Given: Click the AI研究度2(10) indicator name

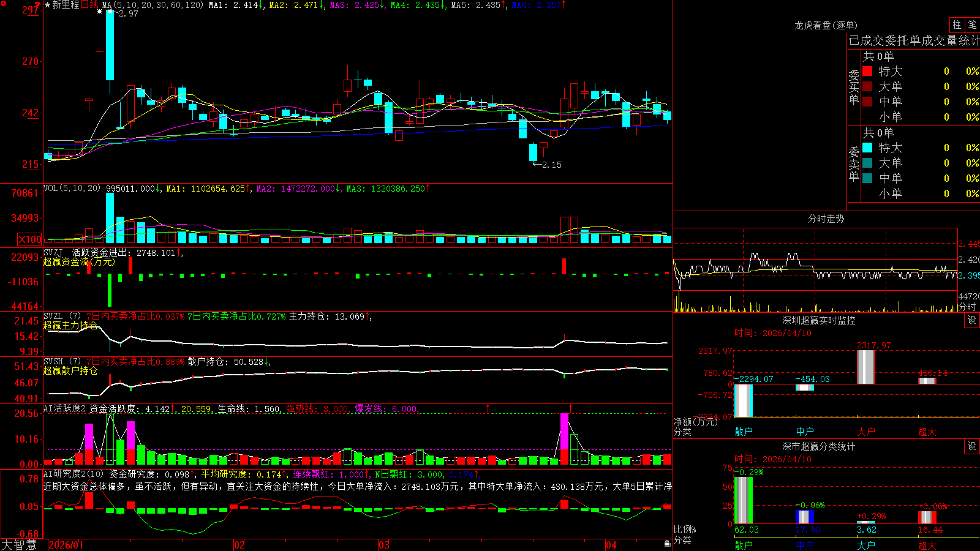Looking at the screenshot, I should 73,474.
